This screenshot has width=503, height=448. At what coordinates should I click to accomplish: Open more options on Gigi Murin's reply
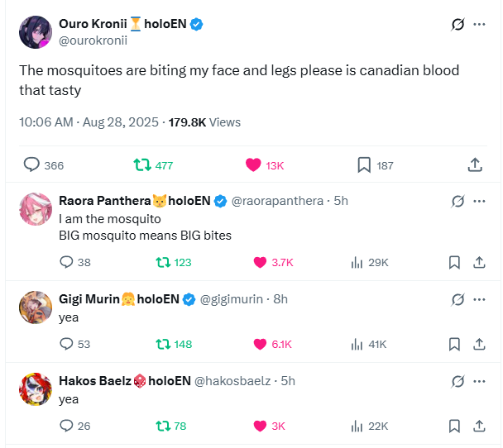click(x=479, y=299)
